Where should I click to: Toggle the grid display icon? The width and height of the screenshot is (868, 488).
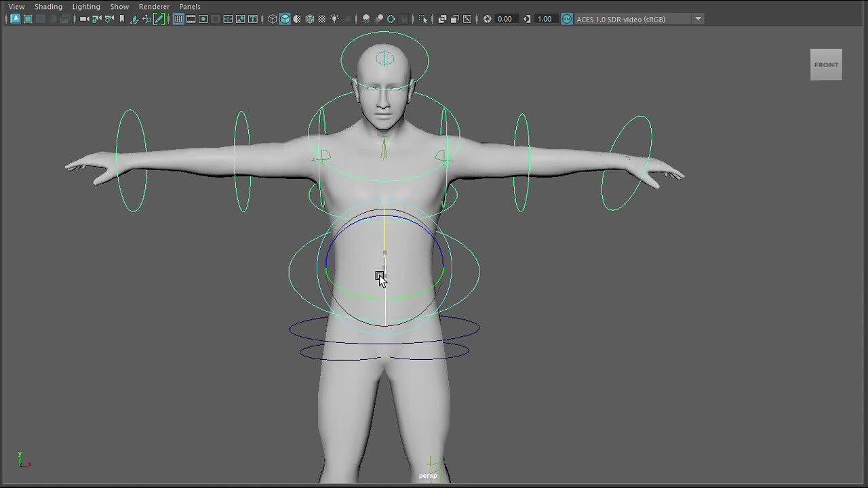tap(178, 19)
